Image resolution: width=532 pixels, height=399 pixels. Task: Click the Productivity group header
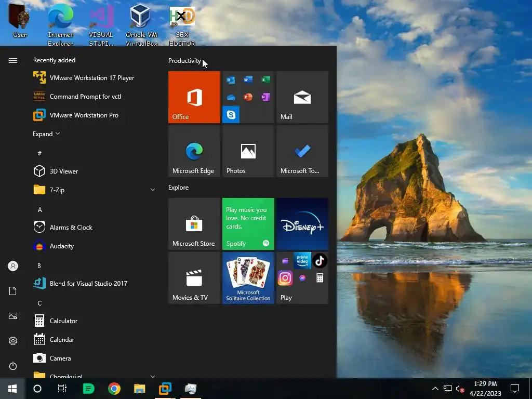(x=184, y=61)
